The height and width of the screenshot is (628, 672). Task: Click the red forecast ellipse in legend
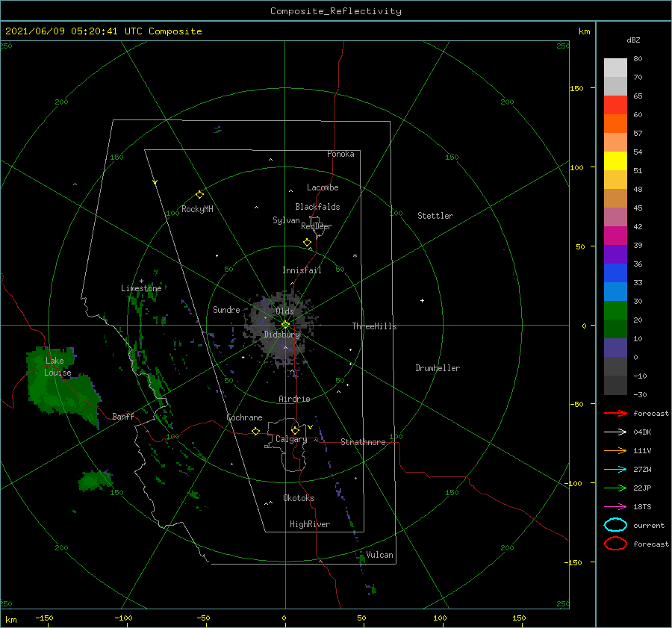[615, 544]
